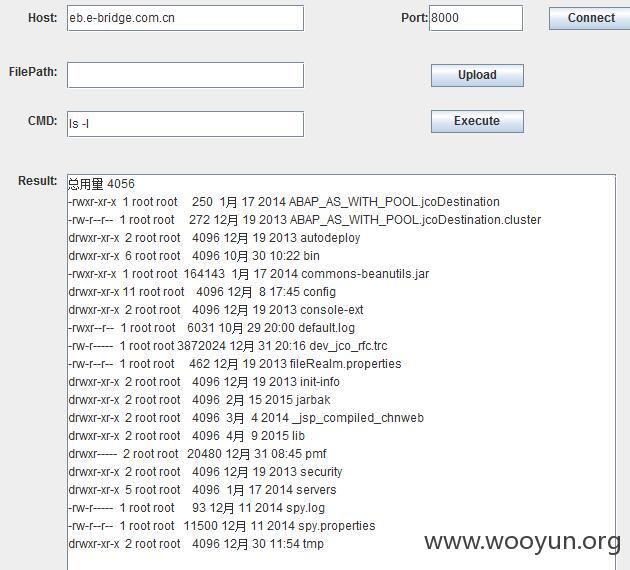630x570 pixels.
Task: Select the security directory line
Action: pos(205,472)
